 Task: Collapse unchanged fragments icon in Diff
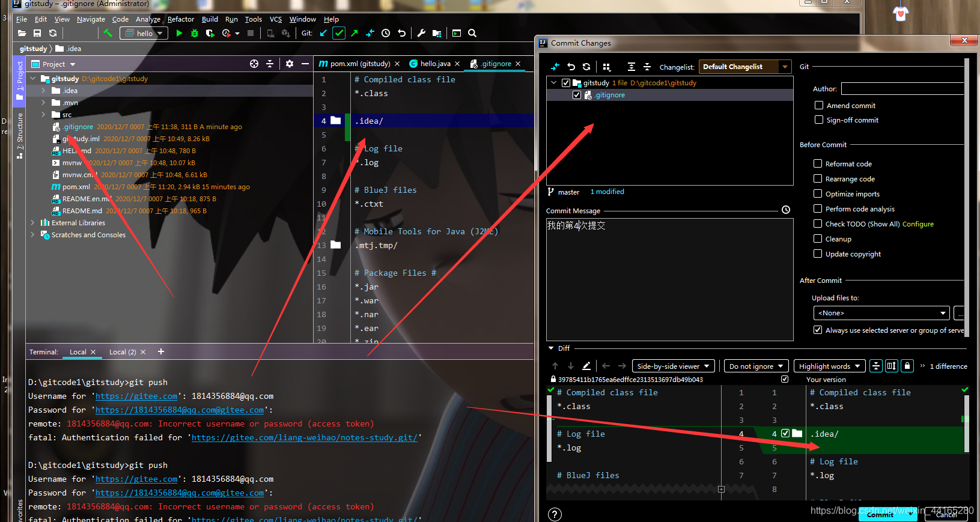pyautogui.click(x=876, y=366)
